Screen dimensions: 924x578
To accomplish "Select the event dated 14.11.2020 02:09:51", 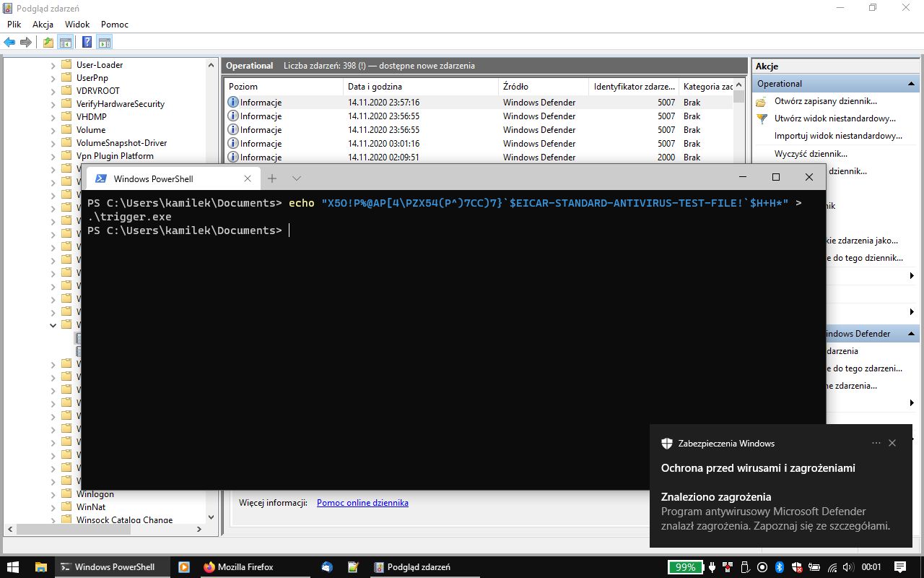I will coord(478,158).
